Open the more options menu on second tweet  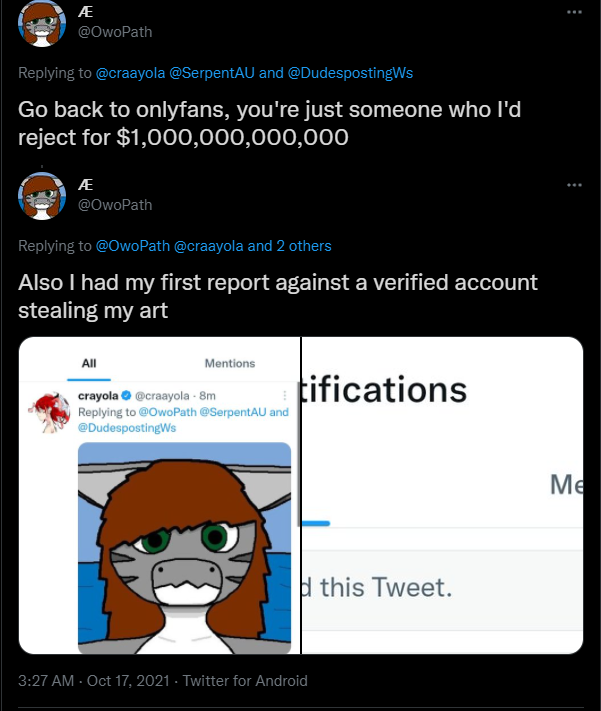tap(574, 185)
